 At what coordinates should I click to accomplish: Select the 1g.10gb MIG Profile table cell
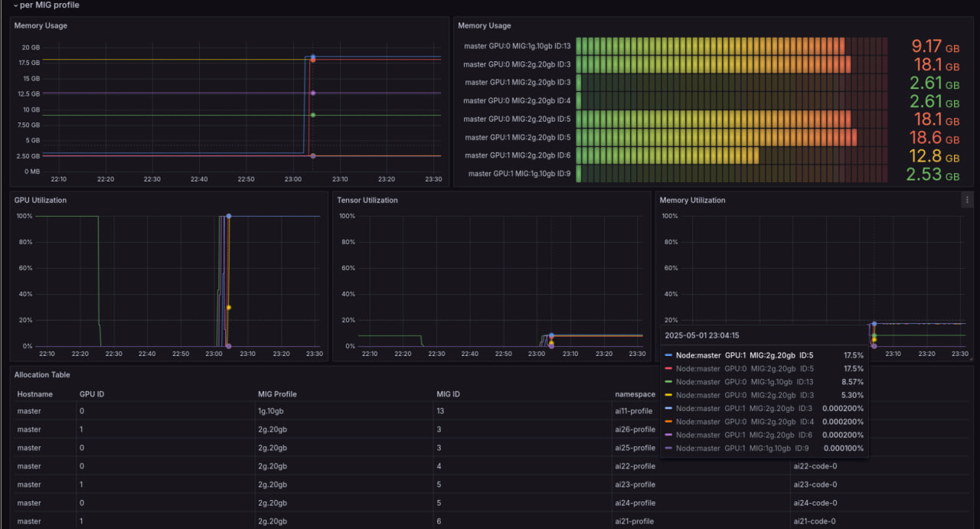[x=272, y=411]
